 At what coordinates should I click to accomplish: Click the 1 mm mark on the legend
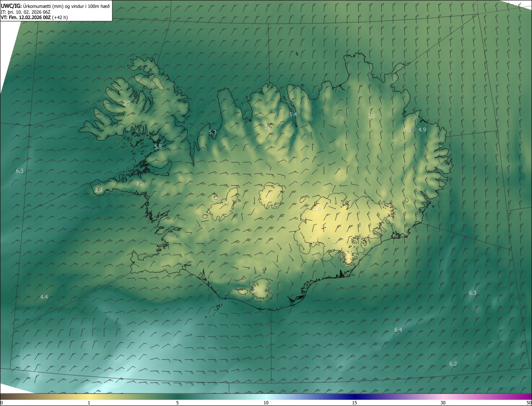[x=89, y=403]
